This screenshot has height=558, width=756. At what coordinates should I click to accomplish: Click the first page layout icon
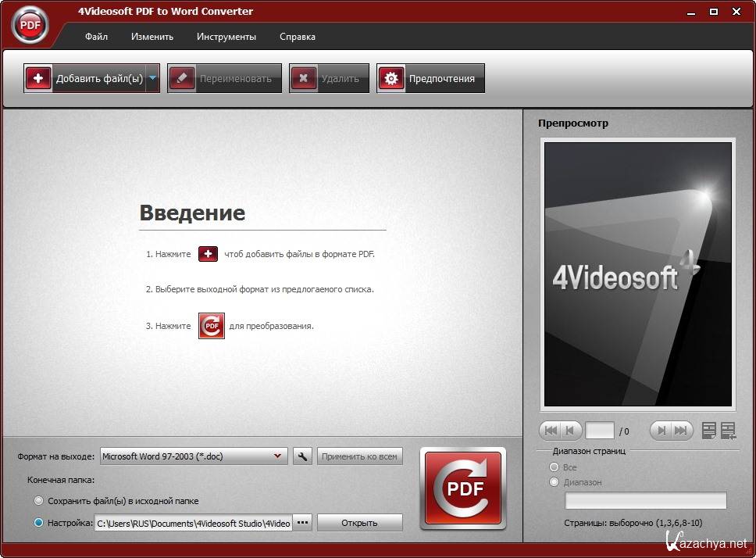coord(709,431)
